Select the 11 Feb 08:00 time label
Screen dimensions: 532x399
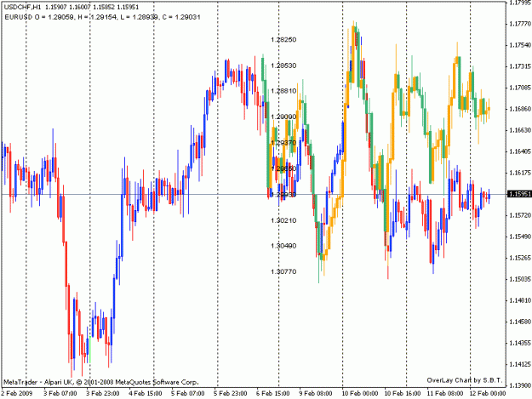click(445, 394)
